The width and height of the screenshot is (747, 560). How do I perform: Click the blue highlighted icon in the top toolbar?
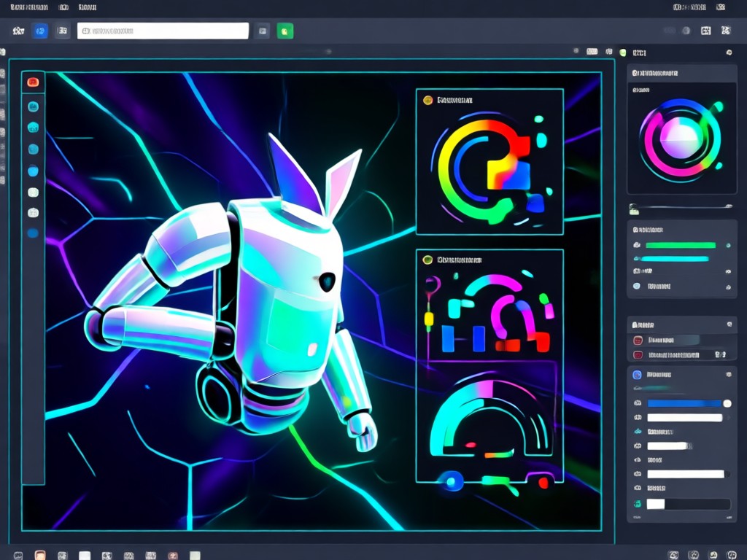[x=40, y=31]
